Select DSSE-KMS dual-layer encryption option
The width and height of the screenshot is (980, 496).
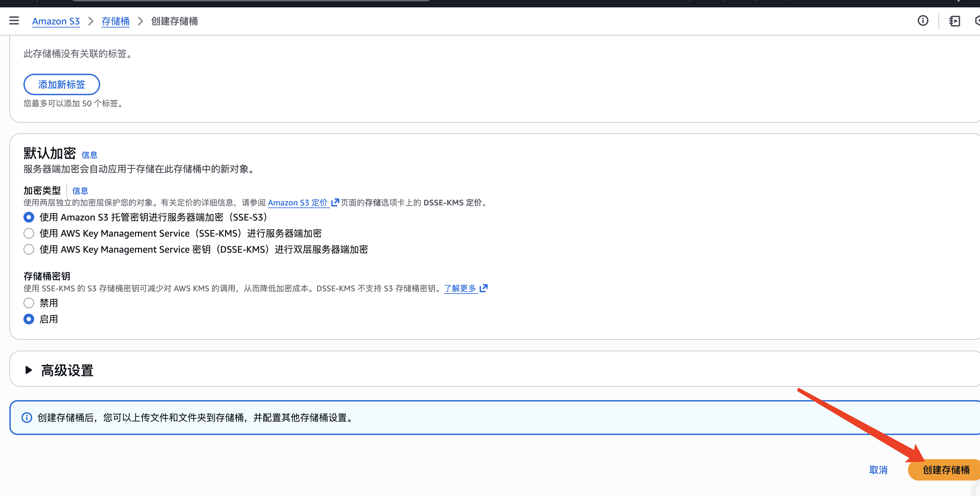(x=29, y=249)
